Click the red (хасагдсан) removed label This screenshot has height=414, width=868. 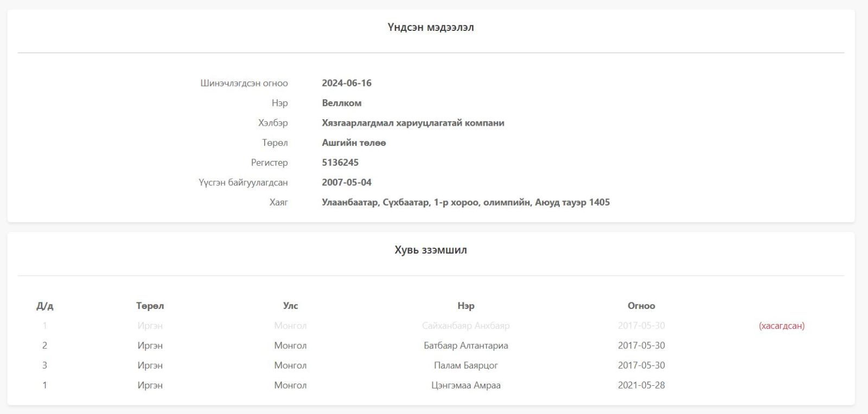[781, 326]
